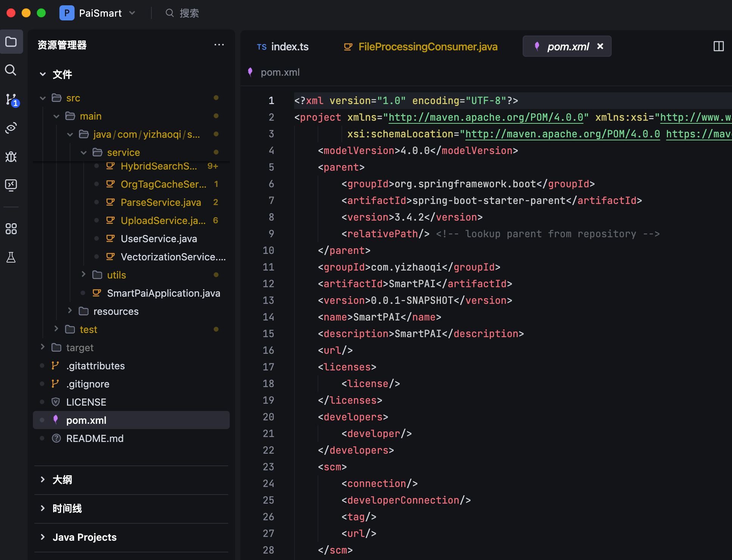Split the editor with the layout icon

pos(718,46)
